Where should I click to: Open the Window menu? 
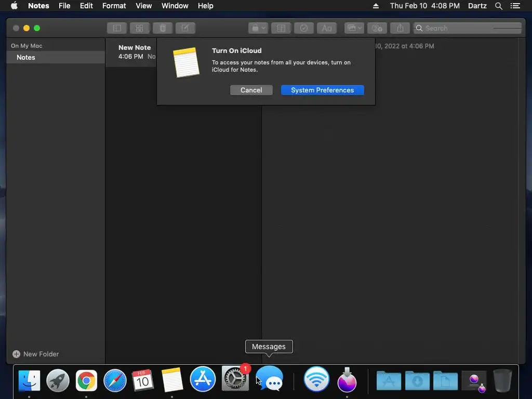[x=175, y=6]
